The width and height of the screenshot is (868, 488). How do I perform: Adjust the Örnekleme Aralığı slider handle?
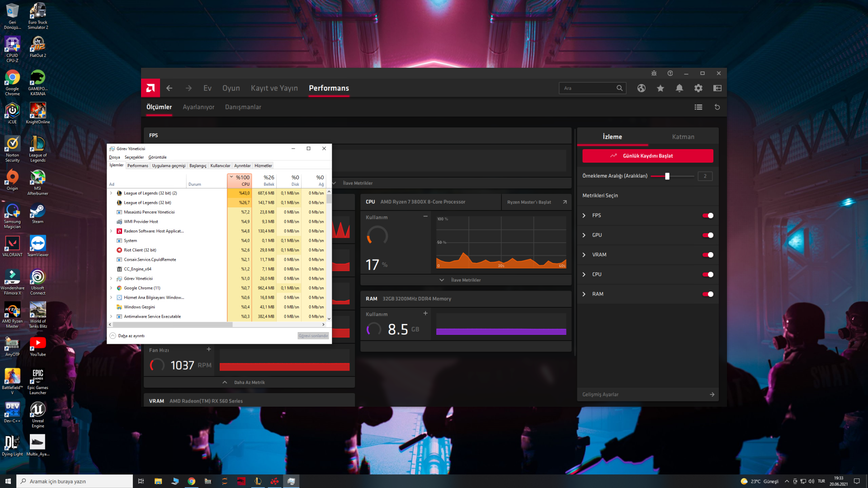[667, 176]
